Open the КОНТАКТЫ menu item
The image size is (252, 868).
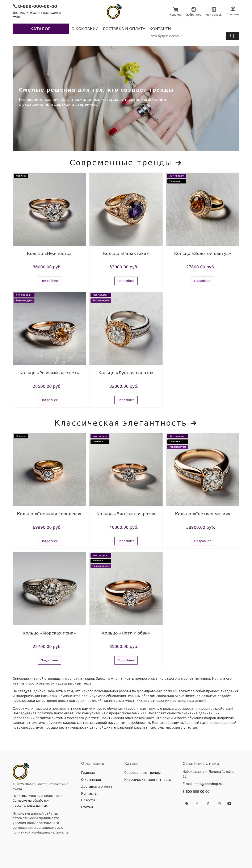[160, 29]
